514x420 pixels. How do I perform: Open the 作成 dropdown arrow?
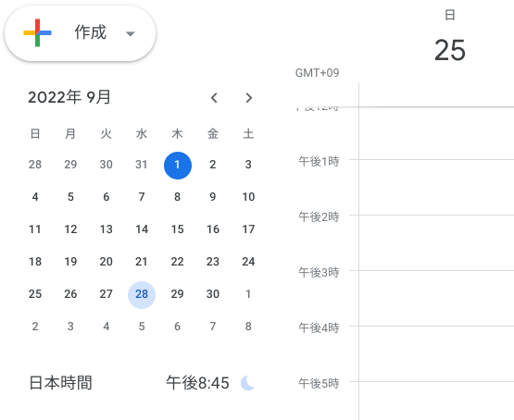click(131, 33)
